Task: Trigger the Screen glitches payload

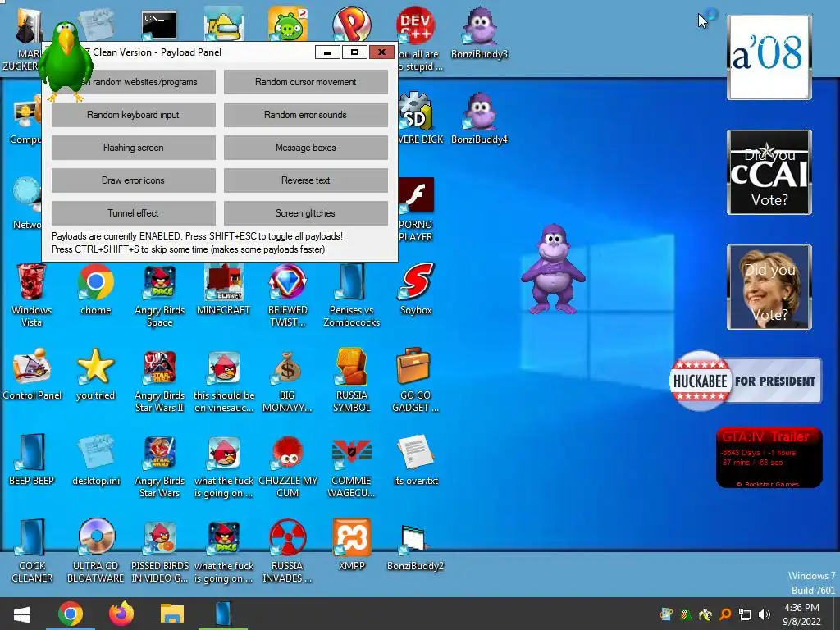Action: (305, 212)
